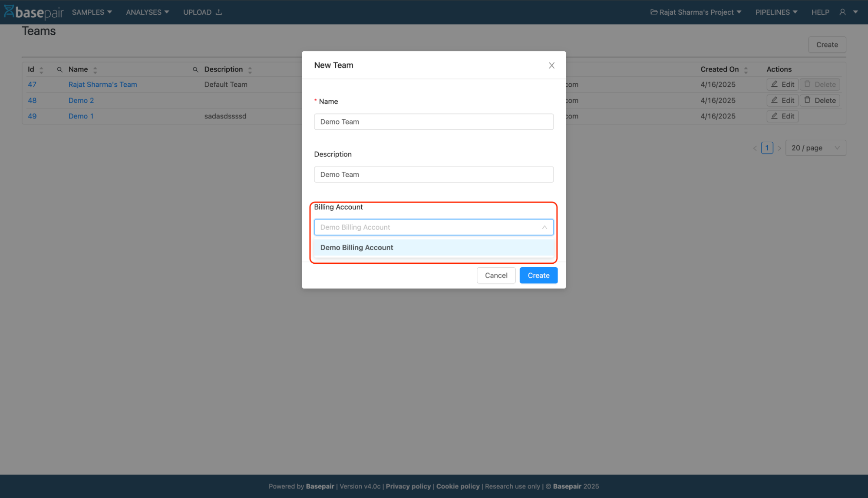Open the SAMPLES menu
This screenshot has width=868, height=498.
[x=92, y=12]
